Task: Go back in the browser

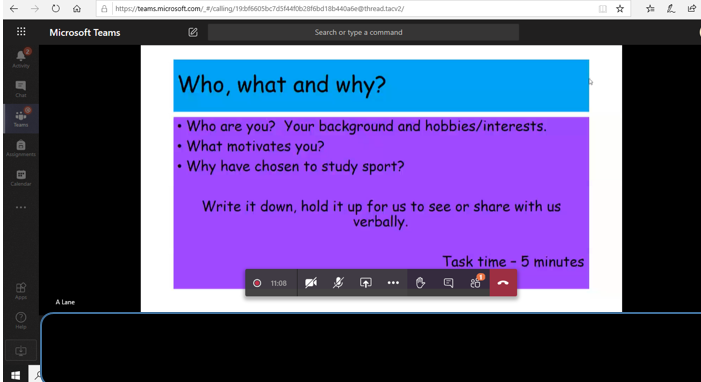Action: [x=14, y=8]
